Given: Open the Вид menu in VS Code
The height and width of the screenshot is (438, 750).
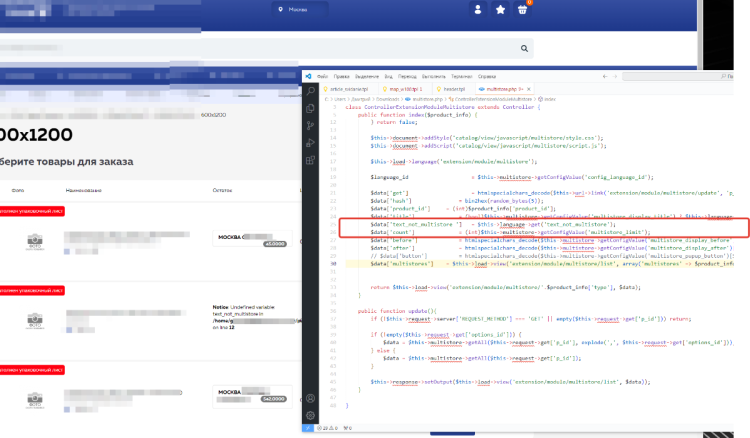Looking at the screenshot, I should click(391, 75).
